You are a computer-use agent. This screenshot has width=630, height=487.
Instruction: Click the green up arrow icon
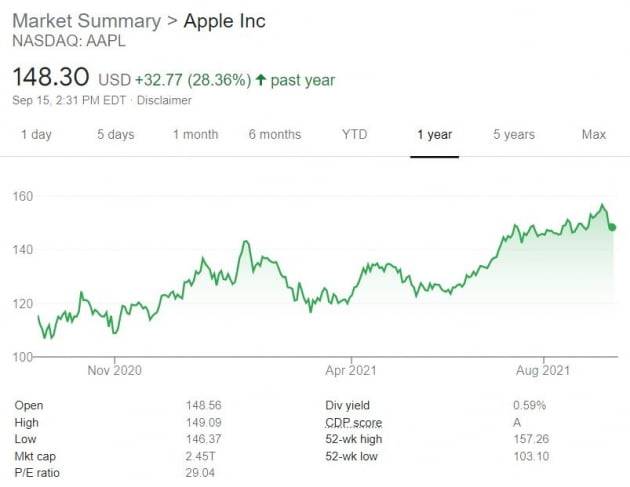tap(262, 80)
